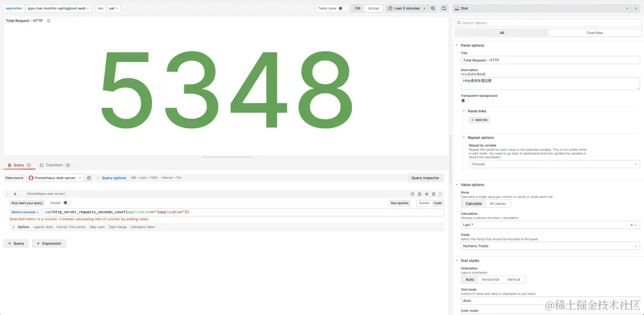The width and height of the screenshot is (644, 315).
Task: Click the drag handle icon of query A
Action: [440, 194]
